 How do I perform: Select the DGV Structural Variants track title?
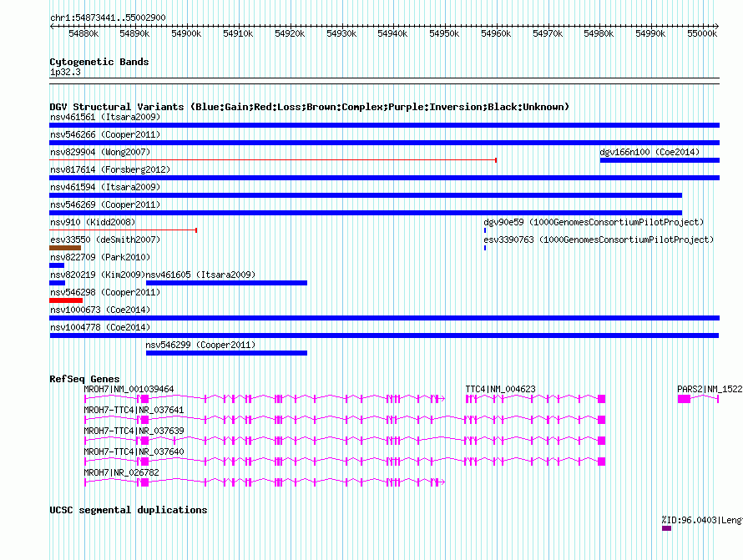pos(309,107)
